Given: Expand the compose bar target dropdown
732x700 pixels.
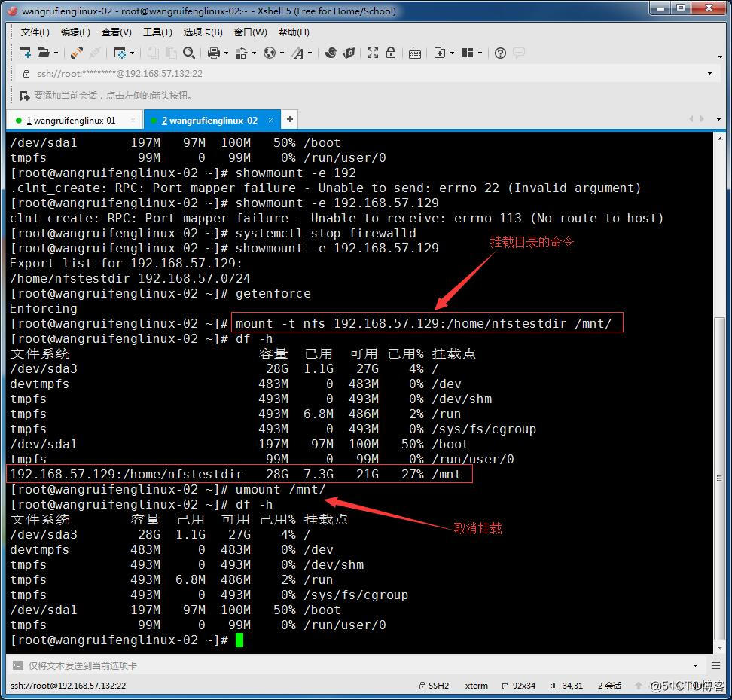Looking at the screenshot, I should pos(696,665).
